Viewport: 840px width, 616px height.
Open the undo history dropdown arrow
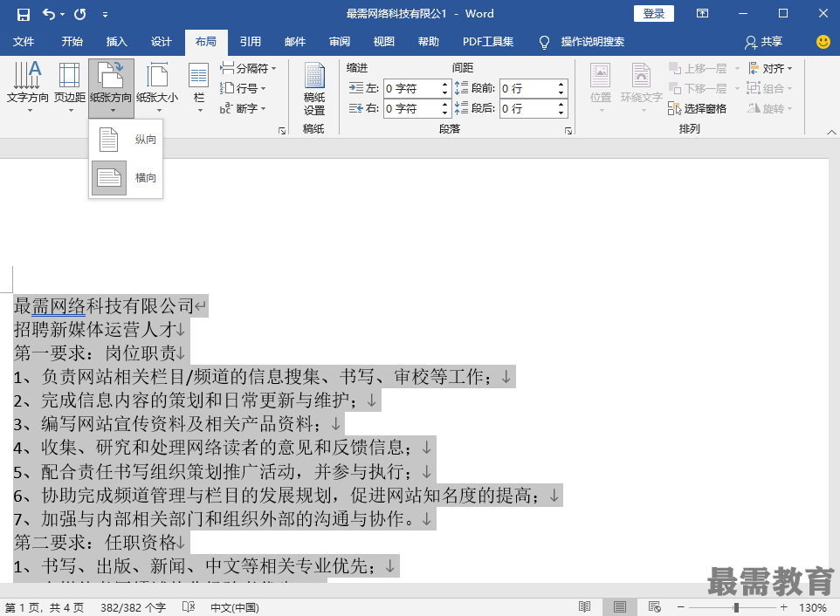pyautogui.click(x=63, y=15)
